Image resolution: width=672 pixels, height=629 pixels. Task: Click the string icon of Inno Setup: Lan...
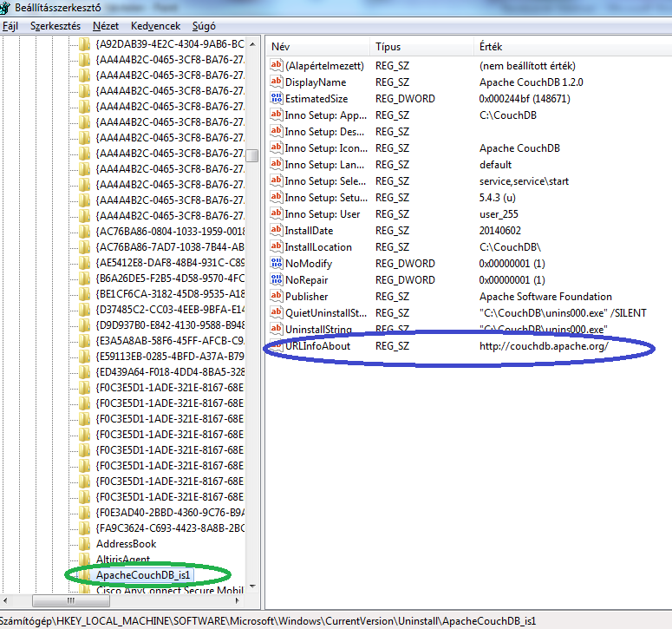tap(276, 164)
